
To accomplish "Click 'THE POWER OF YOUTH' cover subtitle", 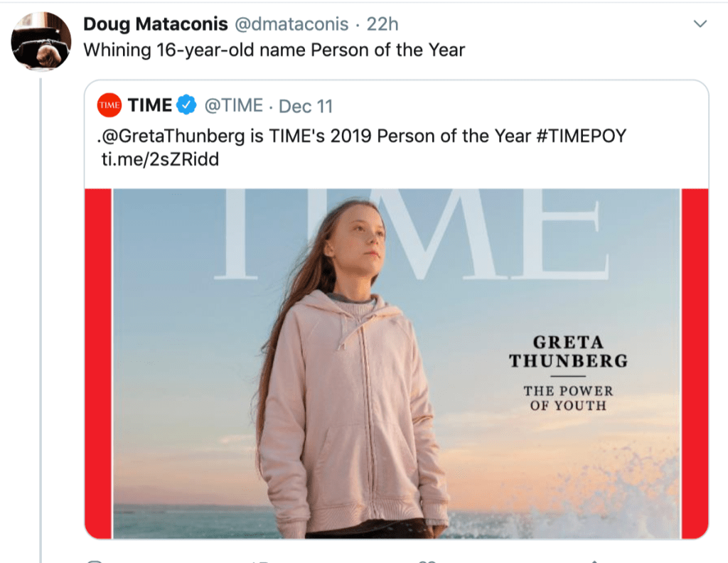I will 568,398.
